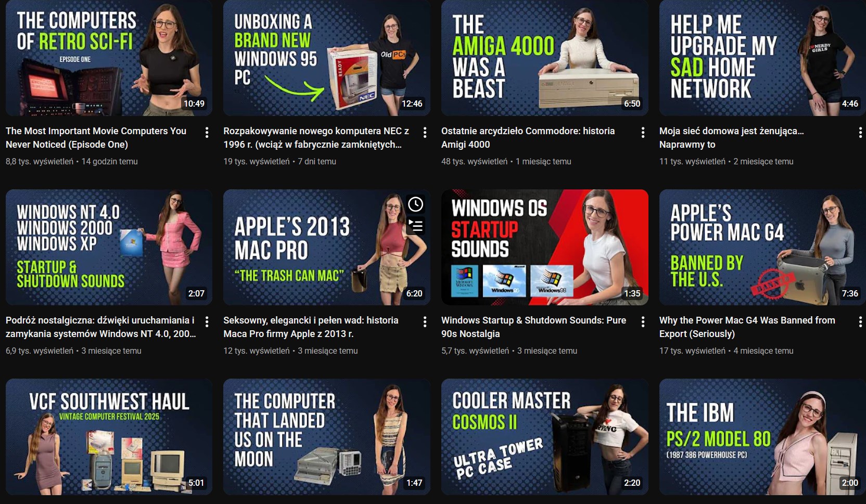Open 'Help Me Upgrade My Sad Home Network' thumbnail
866x504 pixels.
coord(762,58)
